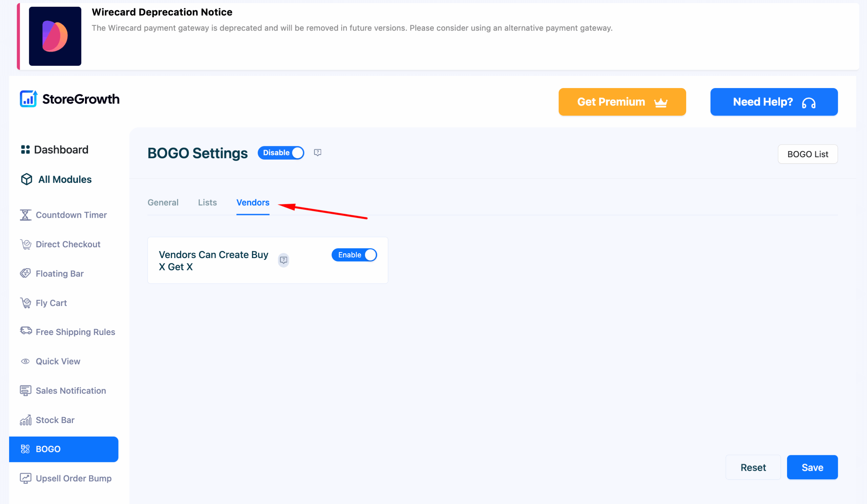Image resolution: width=867 pixels, height=504 pixels.
Task: Click the Wirecard payment gateway deprecated message
Action: coord(352,28)
